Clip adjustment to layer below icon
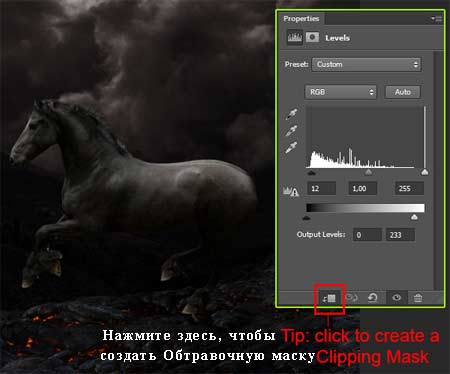 point(329,298)
